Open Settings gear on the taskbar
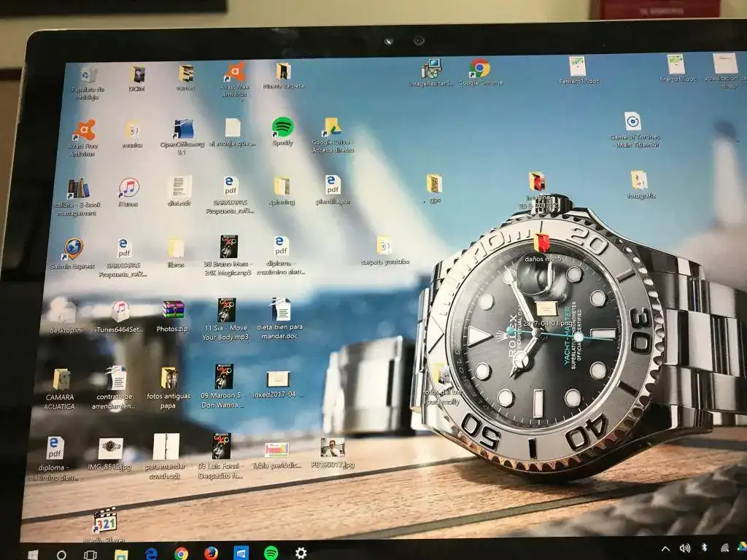Image resolution: width=747 pixels, height=560 pixels. tap(301, 553)
